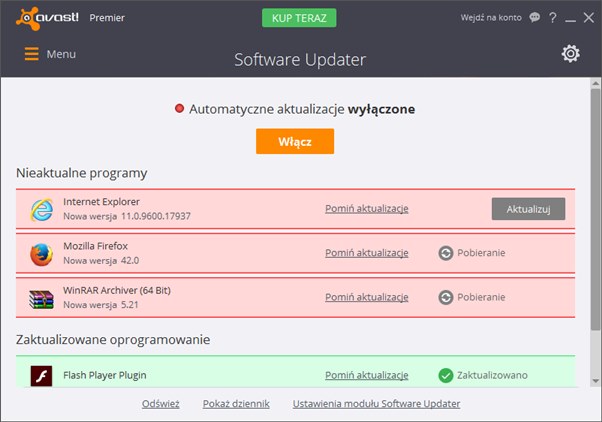This screenshot has height=422, width=602.
Task: Click the Mozilla Firefox icon
Action: coord(41,254)
